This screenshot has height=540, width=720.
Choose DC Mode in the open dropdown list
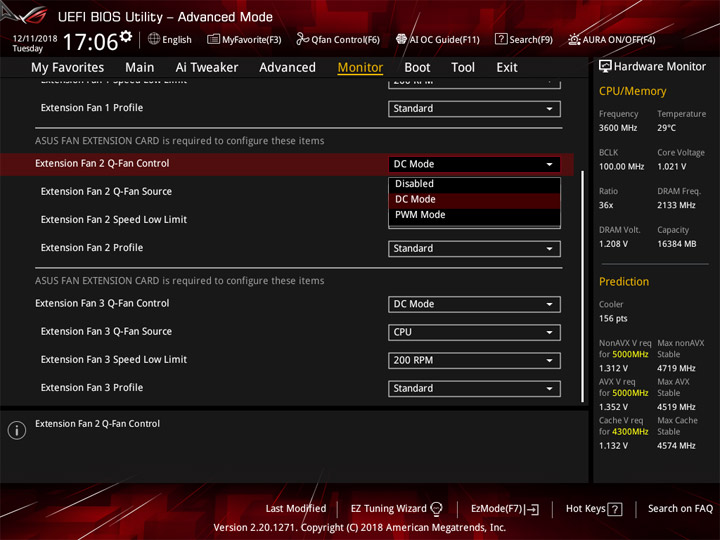click(x=474, y=199)
